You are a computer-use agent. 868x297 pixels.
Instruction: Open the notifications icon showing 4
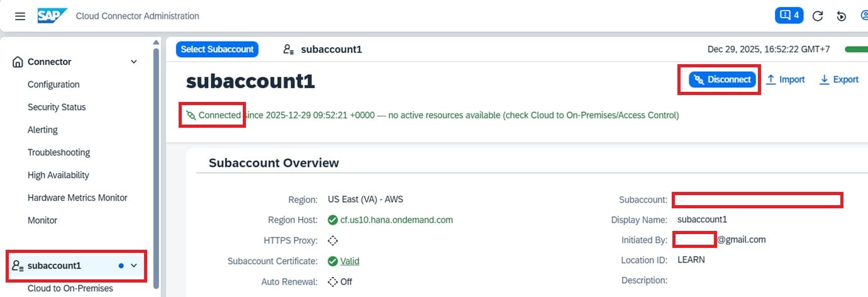[789, 15]
